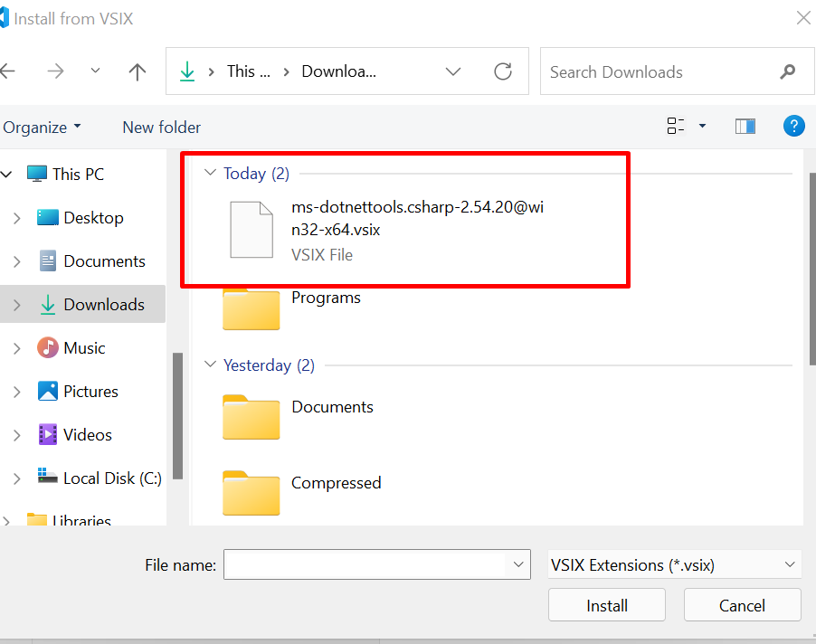The height and width of the screenshot is (644, 816).
Task: Click the VSIX file's blank document icon
Action: (251, 230)
